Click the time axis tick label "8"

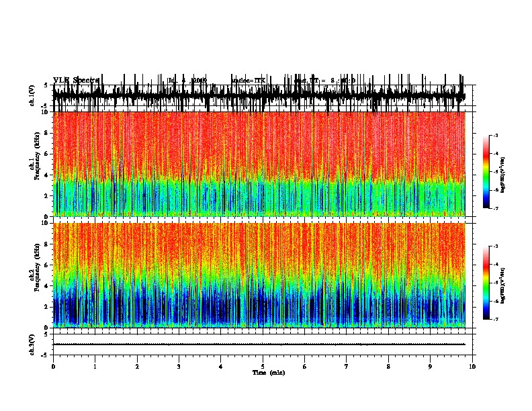point(388,367)
